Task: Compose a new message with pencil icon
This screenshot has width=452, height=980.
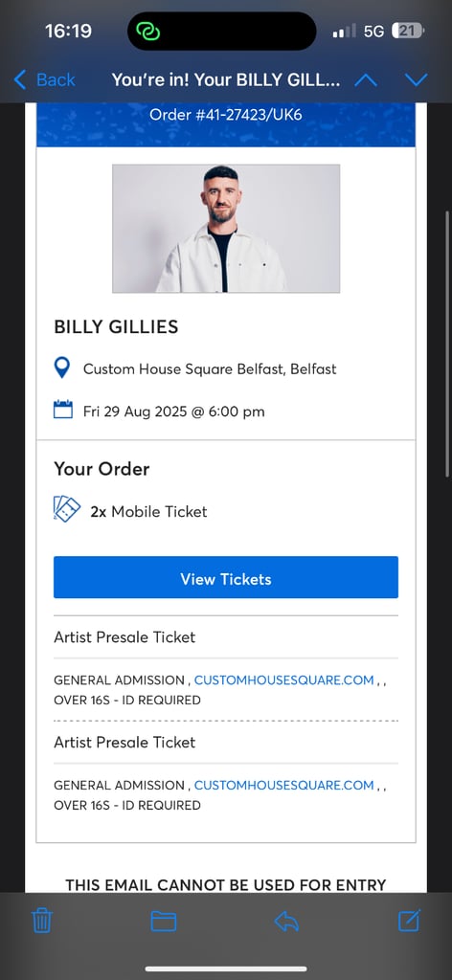Action: click(x=410, y=920)
